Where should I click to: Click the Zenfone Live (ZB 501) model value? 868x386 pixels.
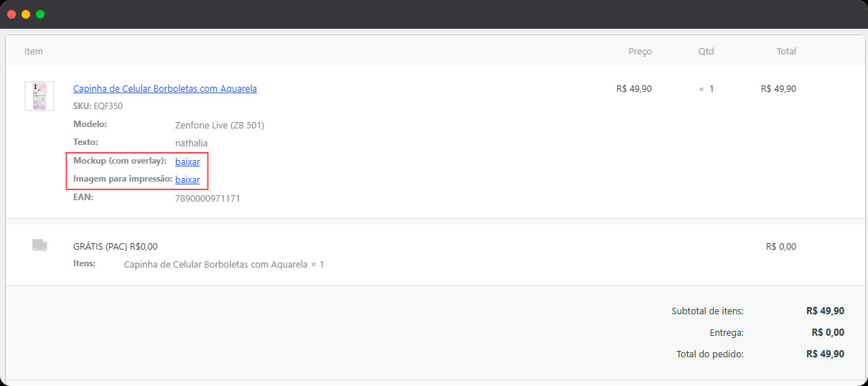(220, 125)
